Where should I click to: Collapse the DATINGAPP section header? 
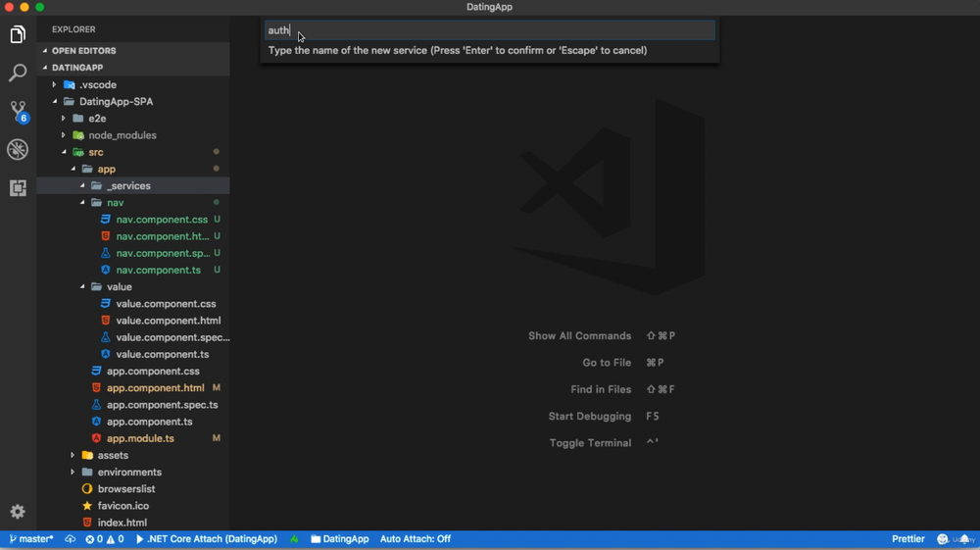133,68
